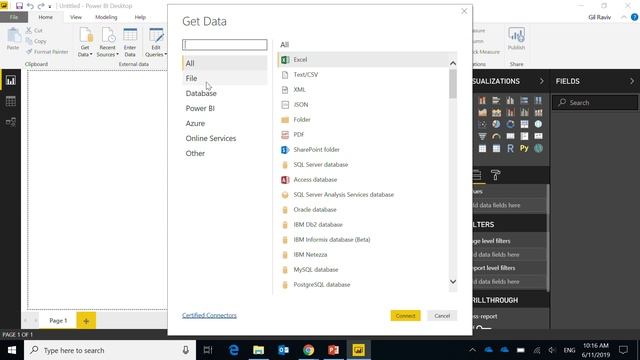Viewport: 640px width, 360px height.
Task: Click the taskbar search field
Action: 110,350
